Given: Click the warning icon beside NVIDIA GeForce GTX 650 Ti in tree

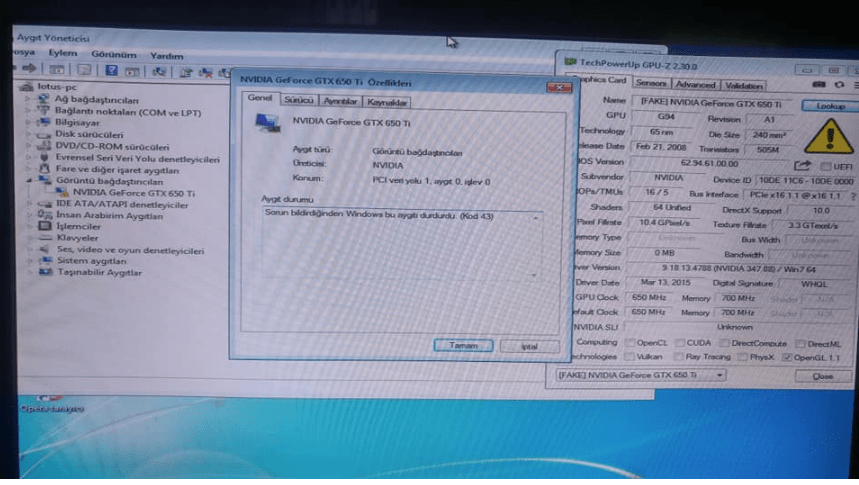Looking at the screenshot, I should point(62,192).
